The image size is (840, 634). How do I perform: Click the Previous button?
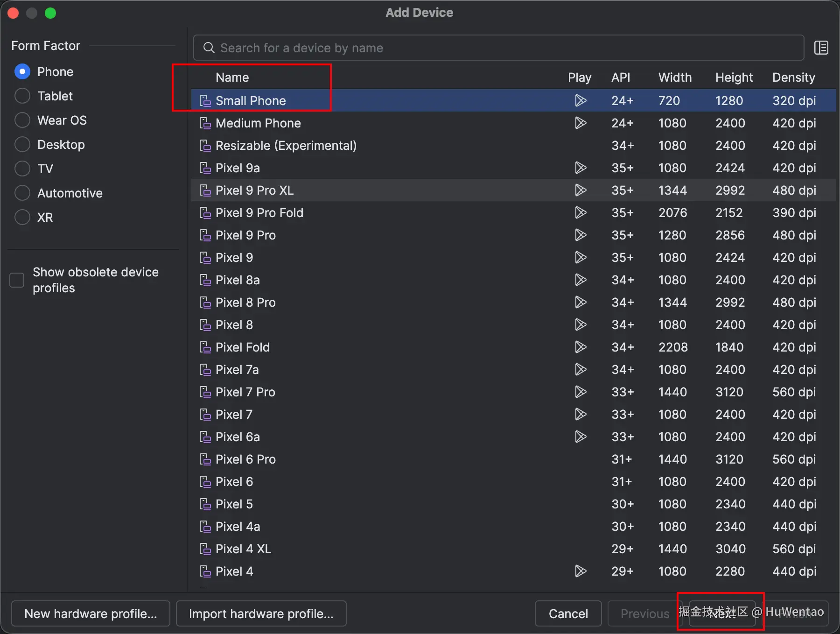[645, 613]
